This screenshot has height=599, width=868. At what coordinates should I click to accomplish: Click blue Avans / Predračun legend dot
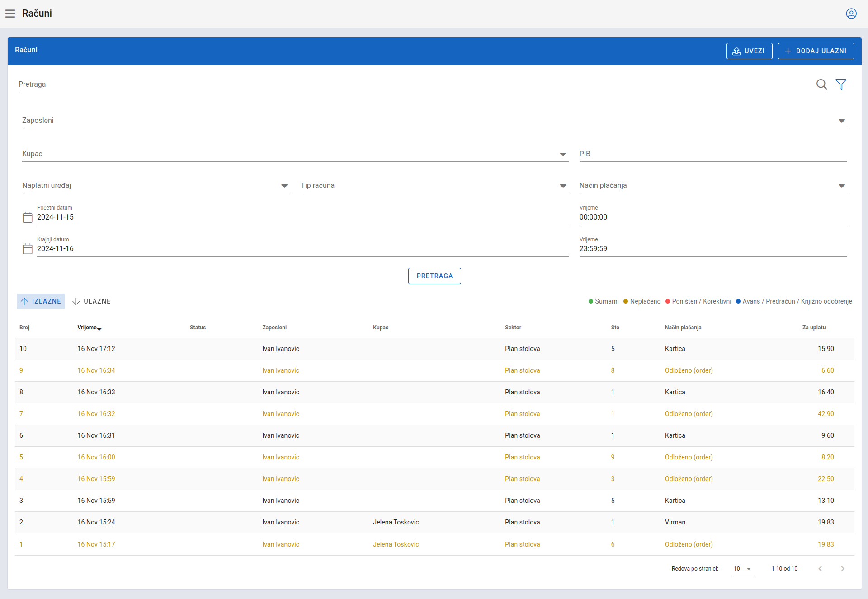click(738, 302)
